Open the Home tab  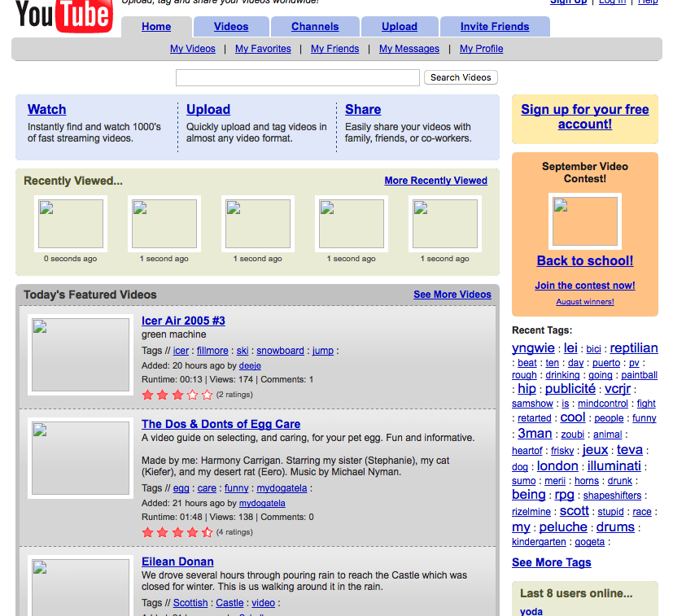point(156,27)
